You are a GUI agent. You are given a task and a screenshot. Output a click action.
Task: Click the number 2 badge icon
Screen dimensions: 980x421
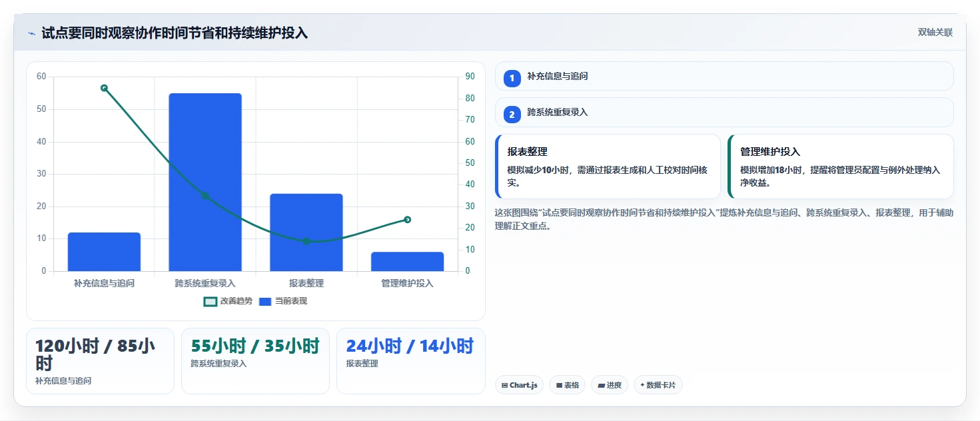(x=512, y=115)
